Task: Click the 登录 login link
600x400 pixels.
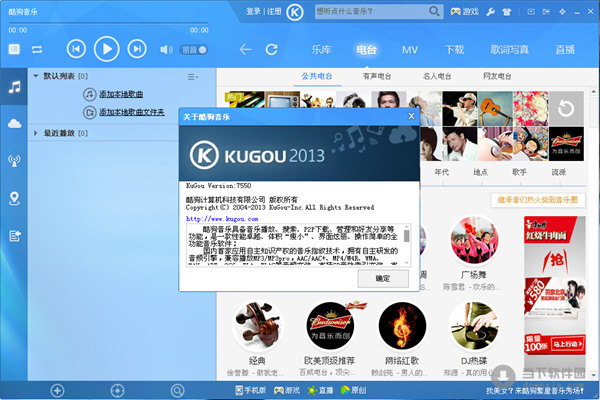Action: point(253,11)
